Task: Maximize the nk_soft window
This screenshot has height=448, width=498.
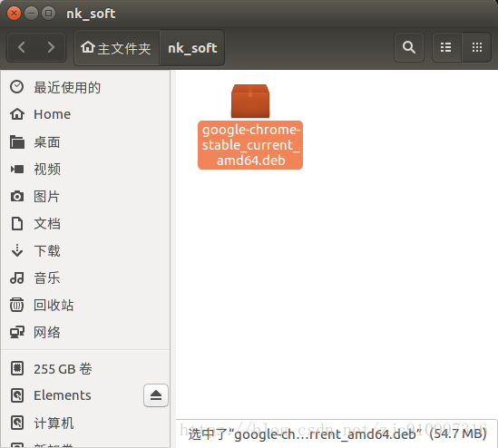Action: [48, 14]
